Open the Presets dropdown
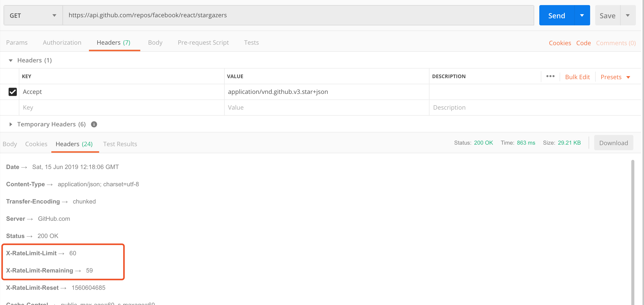The image size is (644, 305). click(615, 77)
